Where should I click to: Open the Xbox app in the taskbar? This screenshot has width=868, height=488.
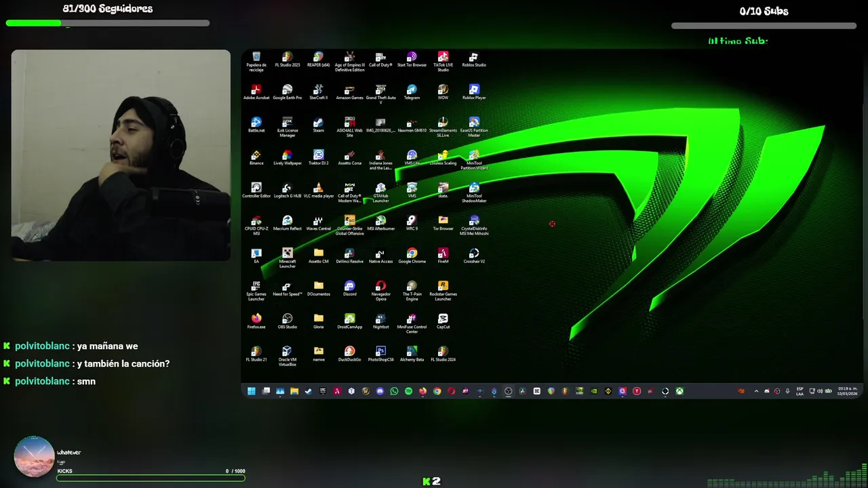(x=679, y=391)
